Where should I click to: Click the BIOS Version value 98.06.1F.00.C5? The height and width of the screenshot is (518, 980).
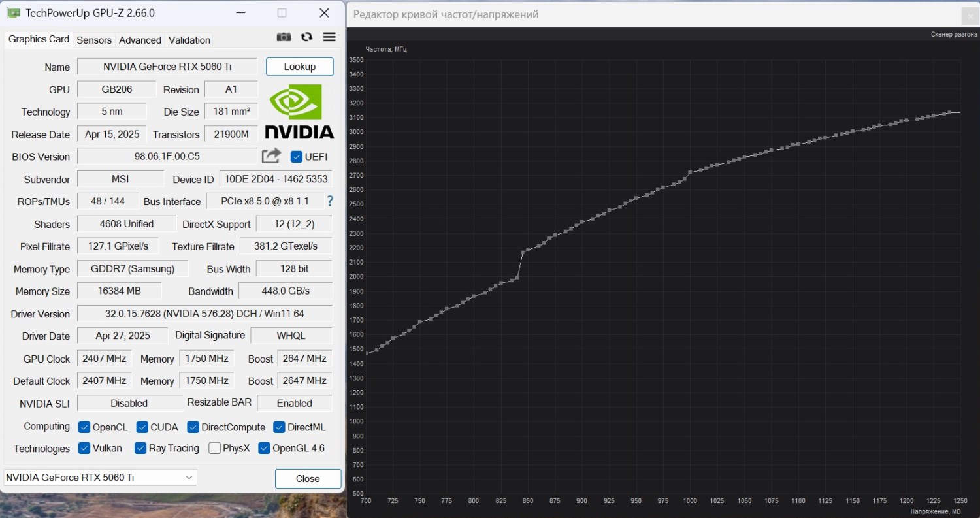pos(167,157)
